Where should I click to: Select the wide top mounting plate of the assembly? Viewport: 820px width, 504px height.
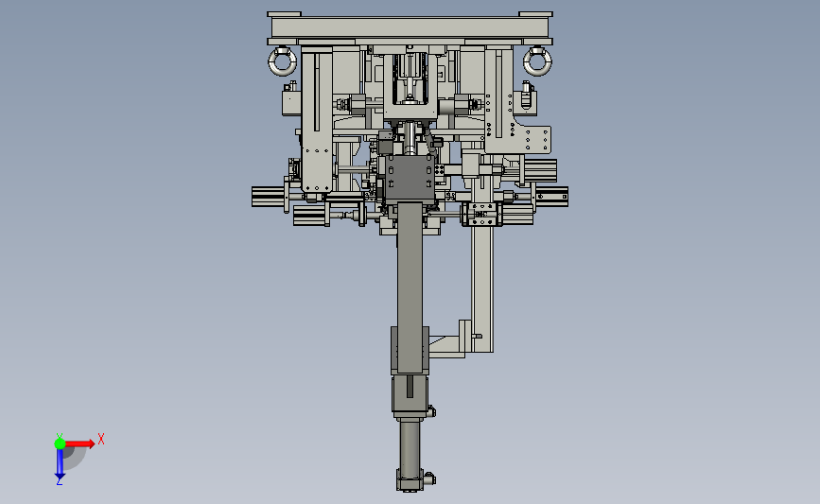click(410, 27)
